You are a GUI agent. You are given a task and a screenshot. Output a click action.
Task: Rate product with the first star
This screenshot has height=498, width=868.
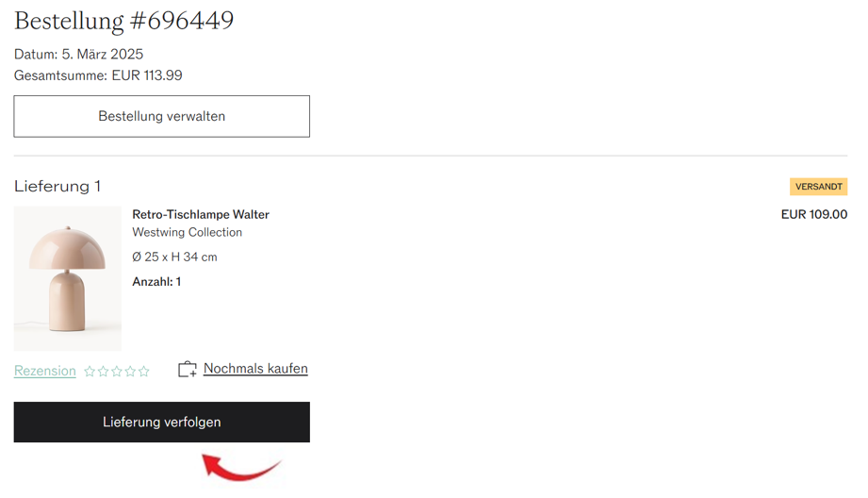pos(90,372)
